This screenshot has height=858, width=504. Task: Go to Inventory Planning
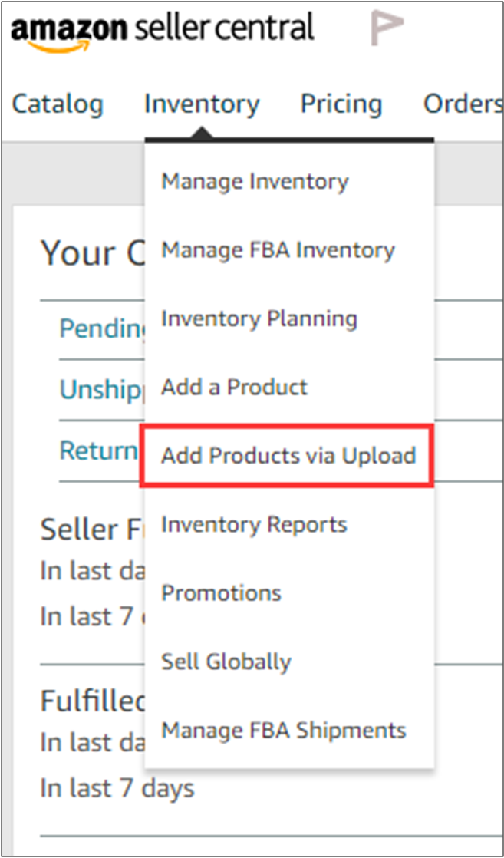[x=259, y=318]
